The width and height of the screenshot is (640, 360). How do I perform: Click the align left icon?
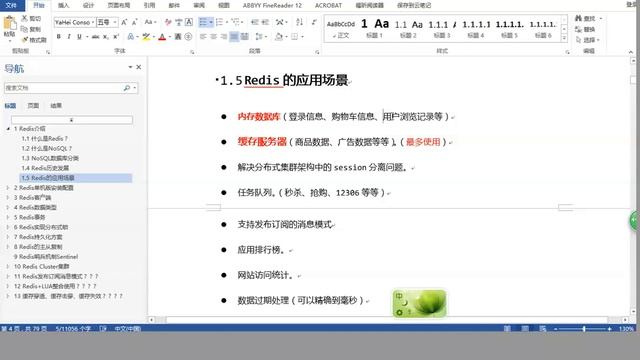203,37
